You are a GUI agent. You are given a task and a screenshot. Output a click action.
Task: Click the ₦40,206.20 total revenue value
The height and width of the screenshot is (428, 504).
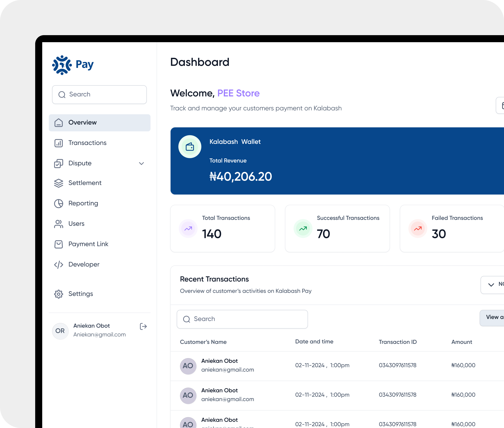[x=241, y=177]
